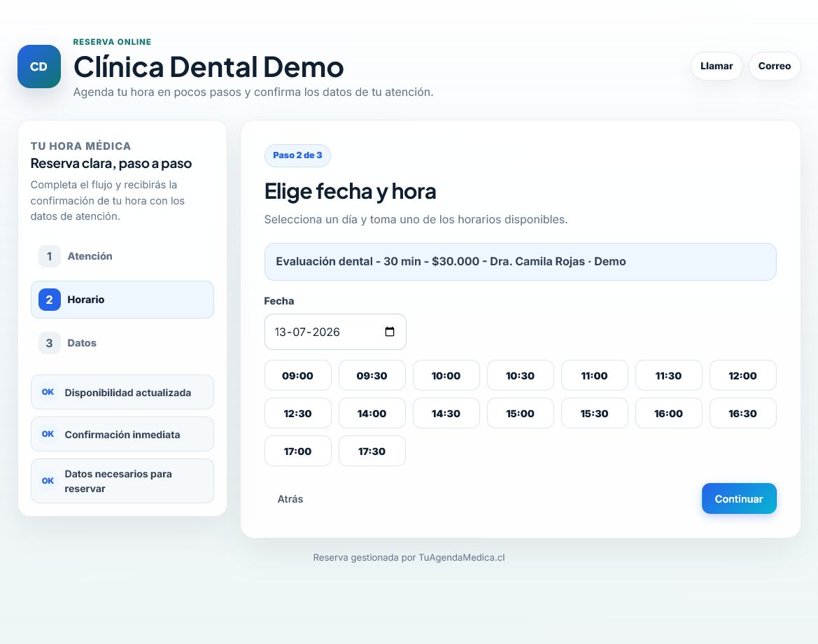Pick the 17:30 time slot
Screen dimensions: 818x644
click(x=372, y=451)
